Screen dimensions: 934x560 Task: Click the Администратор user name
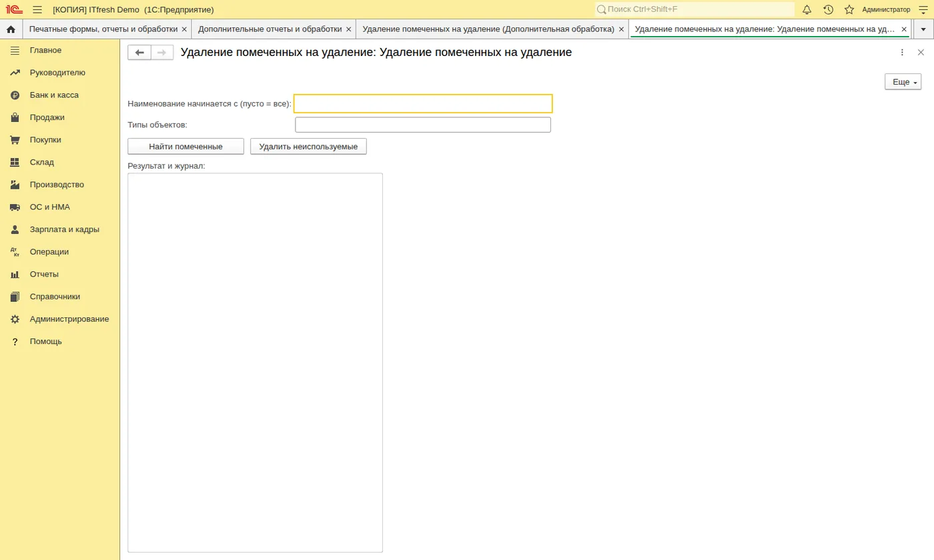886,9
